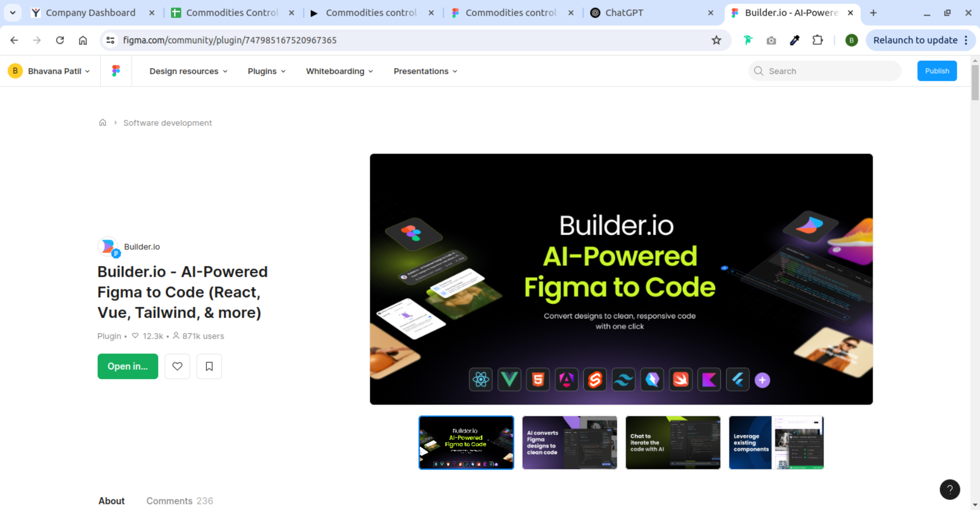
Task: Click the vertical page scrollbar thumb
Action: pyautogui.click(x=975, y=82)
